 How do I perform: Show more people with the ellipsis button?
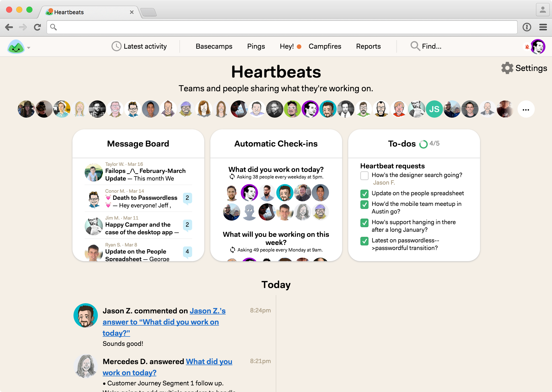point(526,109)
